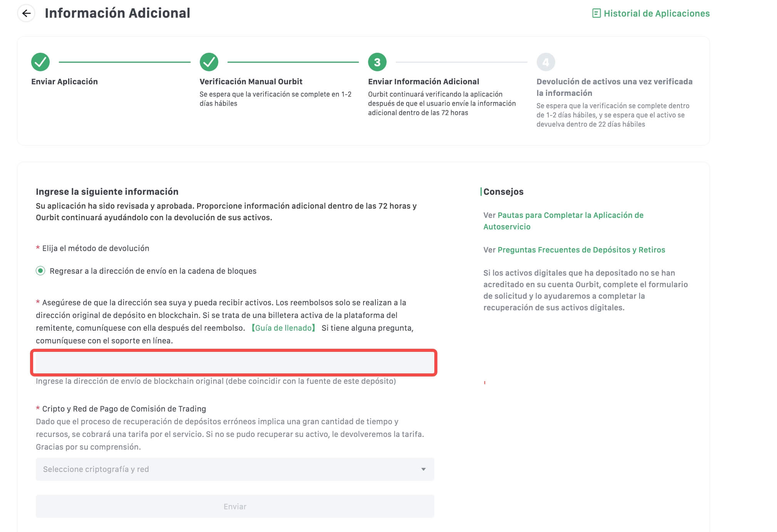Click the Historial de Aplicaciones link text
The image size is (777, 532).
tap(656, 13)
